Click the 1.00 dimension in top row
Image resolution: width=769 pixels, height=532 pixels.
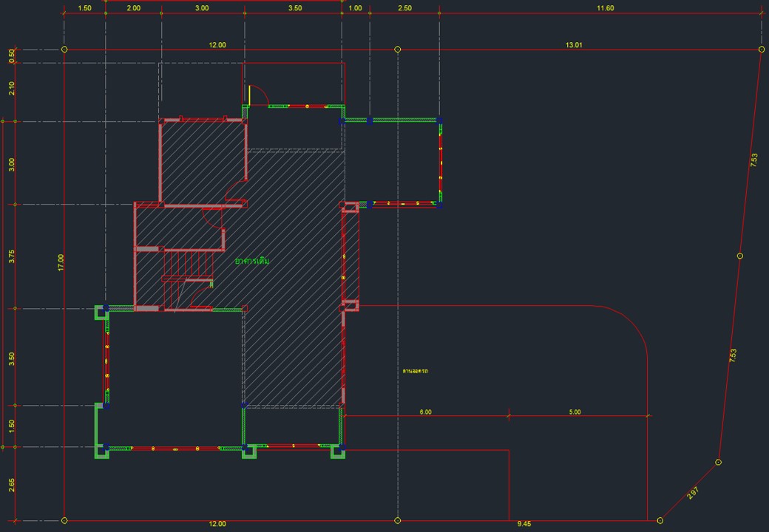point(356,8)
